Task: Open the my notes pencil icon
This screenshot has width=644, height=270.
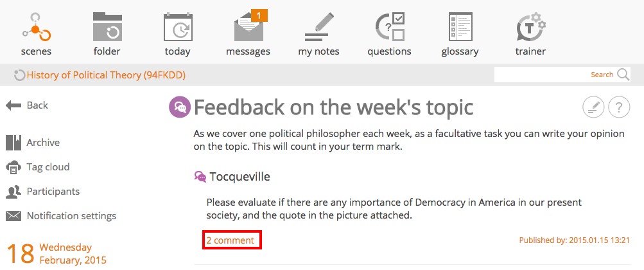Action: [318, 27]
